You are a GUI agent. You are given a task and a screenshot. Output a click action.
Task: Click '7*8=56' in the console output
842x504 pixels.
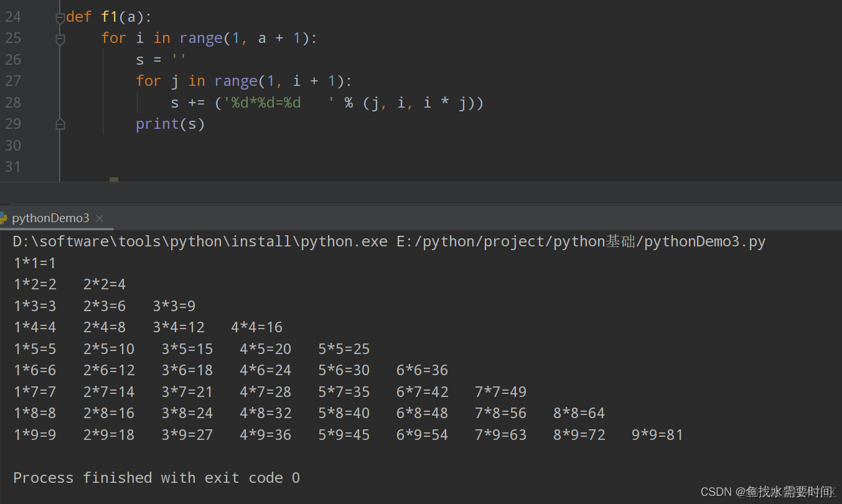501,413
